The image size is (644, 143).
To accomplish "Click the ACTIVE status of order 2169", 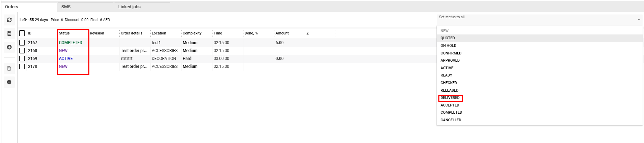I will pos(66,59).
